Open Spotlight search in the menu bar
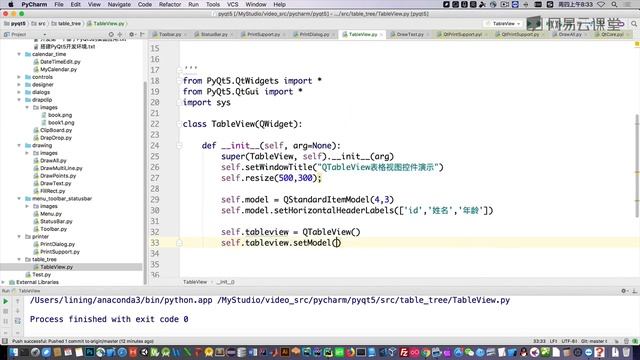The width and height of the screenshot is (640, 360). [x=614, y=4]
